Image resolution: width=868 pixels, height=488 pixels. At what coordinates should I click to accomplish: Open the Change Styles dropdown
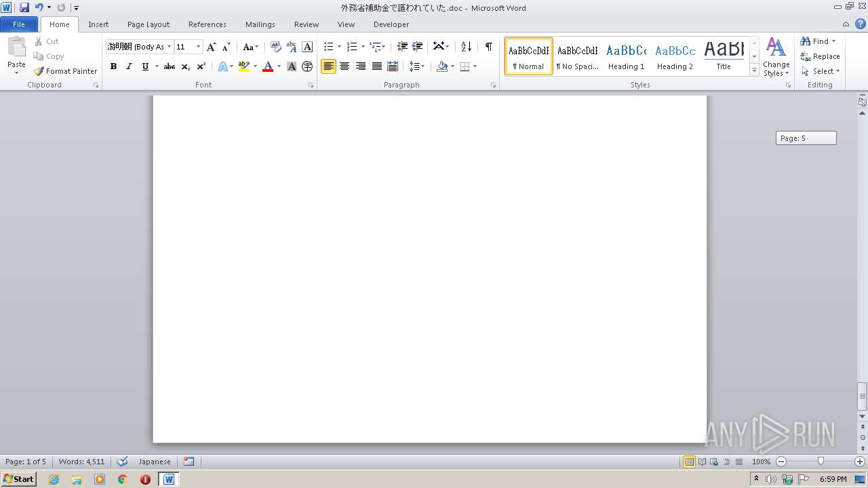tap(776, 58)
